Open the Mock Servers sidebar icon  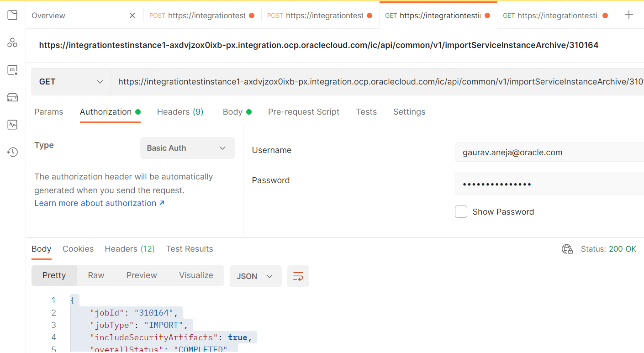point(12,97)
